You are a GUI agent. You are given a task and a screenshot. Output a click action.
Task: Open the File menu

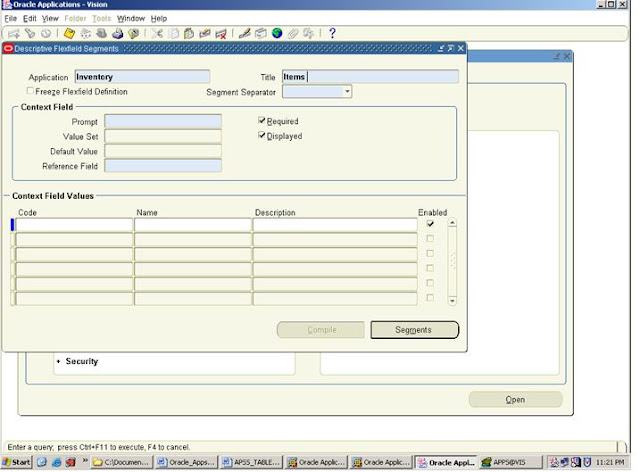tap(11, 18)
